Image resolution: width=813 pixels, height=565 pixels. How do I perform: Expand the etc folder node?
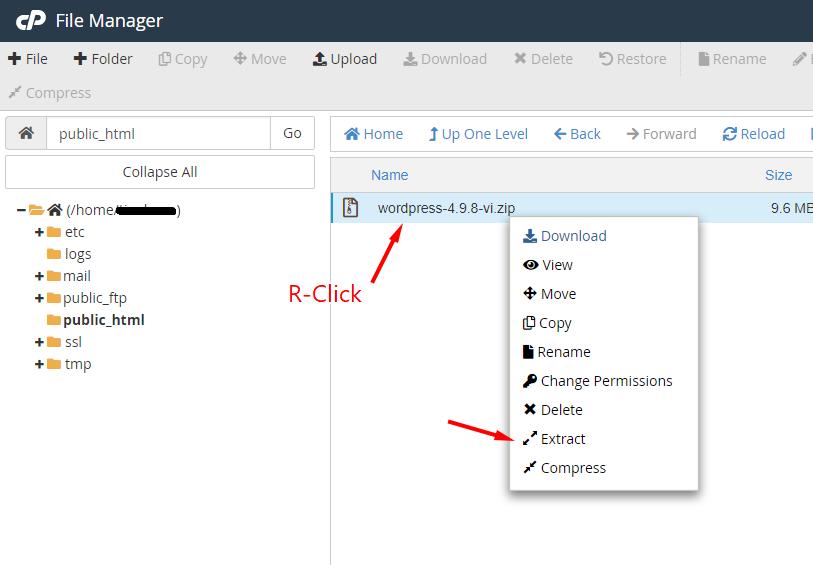point(39,232)
